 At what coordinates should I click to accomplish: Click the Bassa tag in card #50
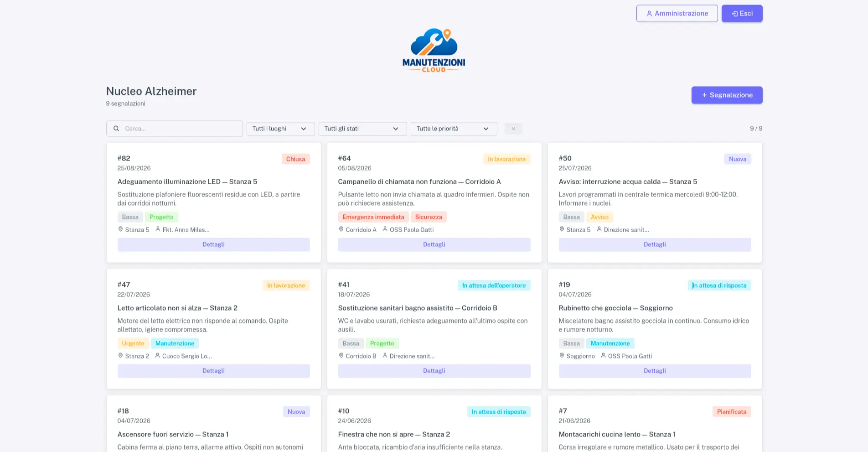[572, 217]
